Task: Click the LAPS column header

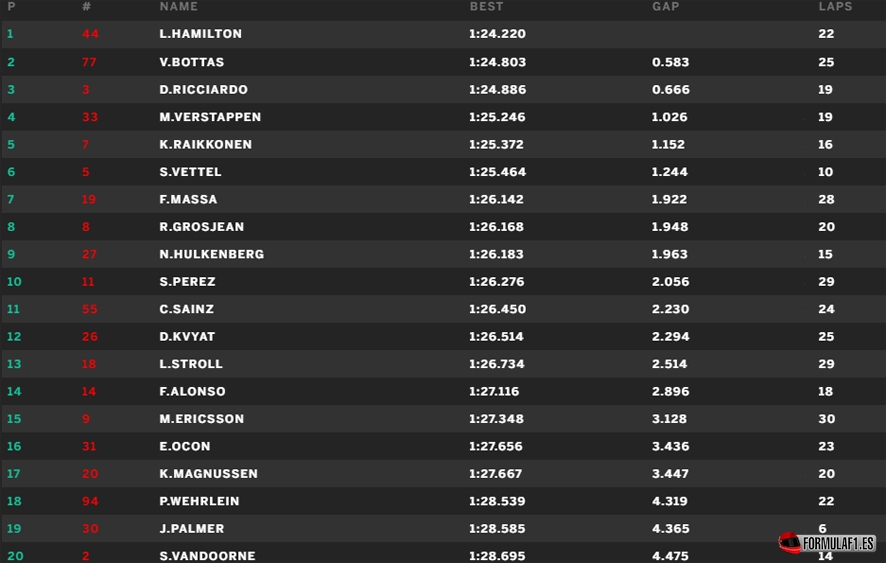Action: [x=835, y=7]
